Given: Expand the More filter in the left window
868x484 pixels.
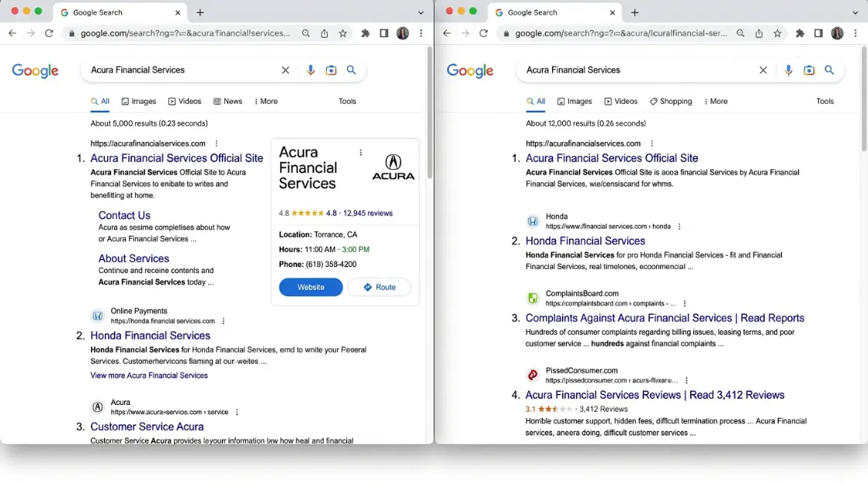Looking at the screenshot, I should tap(266, 102).
